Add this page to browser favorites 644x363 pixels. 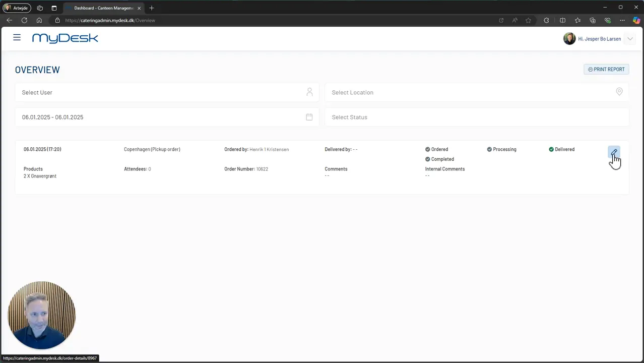[x=528, y=20]
